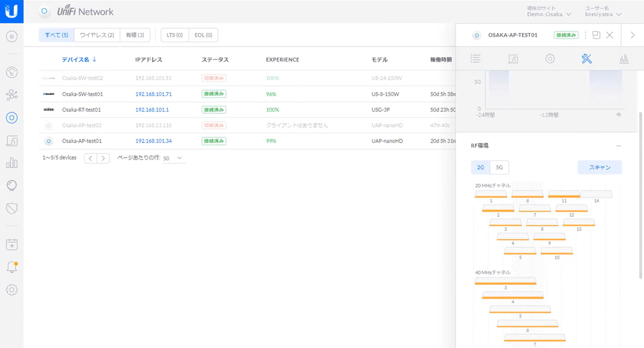Sort by ステータス column header

point(215,59)
